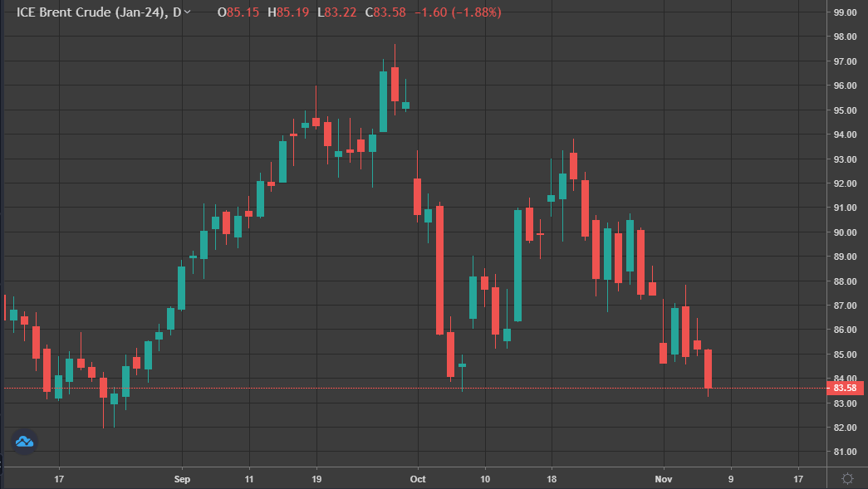Click the high value H85.19
Screen dimensions: 868x489
pos(288,12)
